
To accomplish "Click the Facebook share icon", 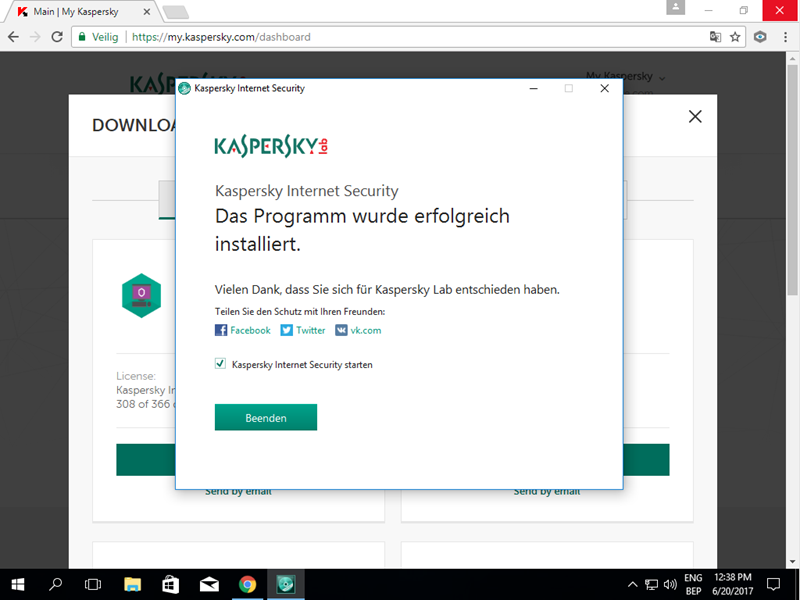I will point(221,330).
